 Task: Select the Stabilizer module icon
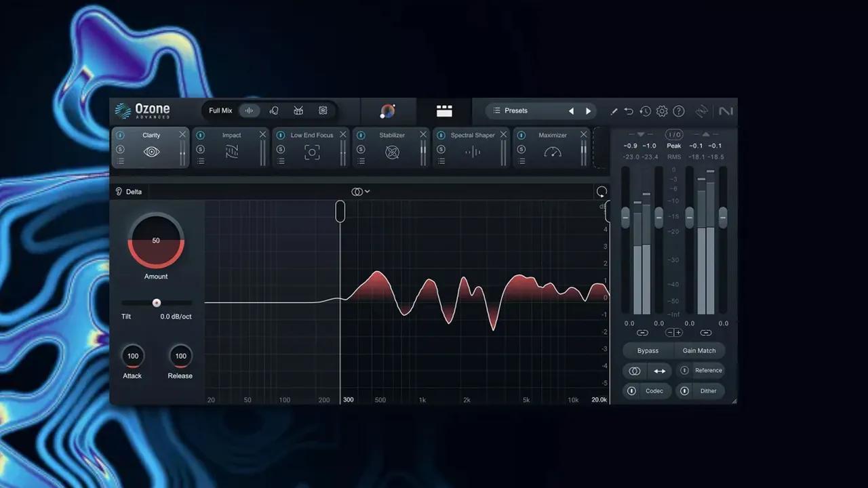pyautogui.click(x=392, y=152)
